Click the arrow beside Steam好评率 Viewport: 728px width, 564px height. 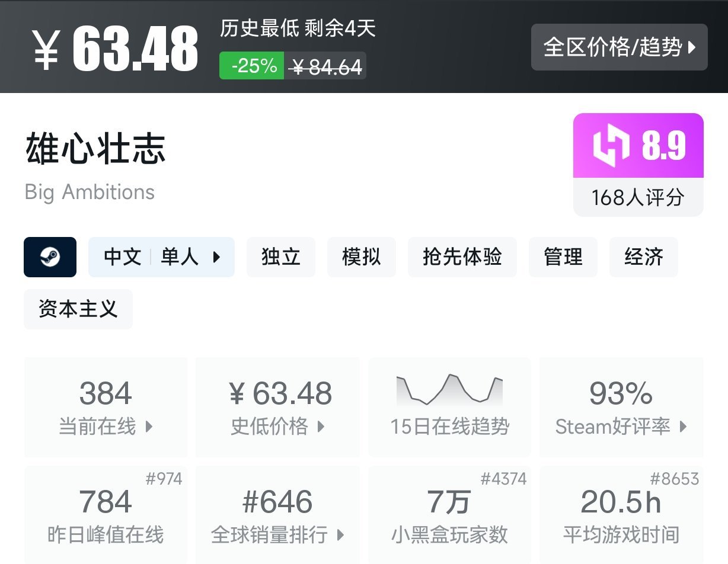(x=684, y=427)
